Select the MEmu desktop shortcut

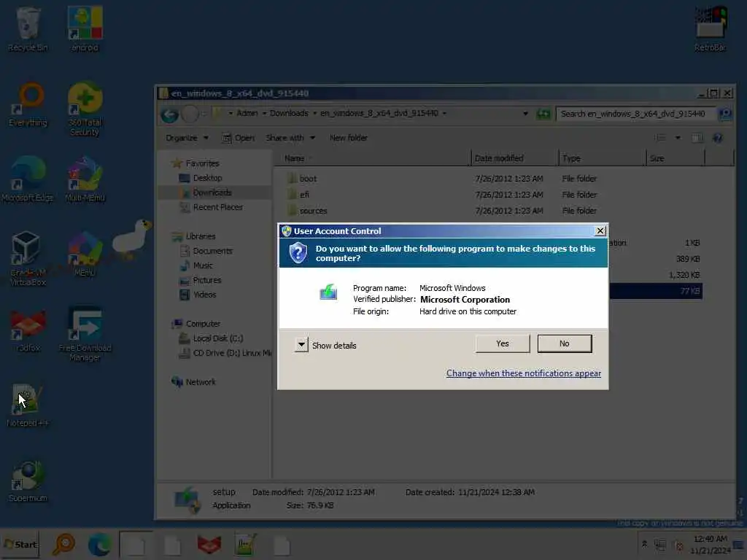(85, 254)
